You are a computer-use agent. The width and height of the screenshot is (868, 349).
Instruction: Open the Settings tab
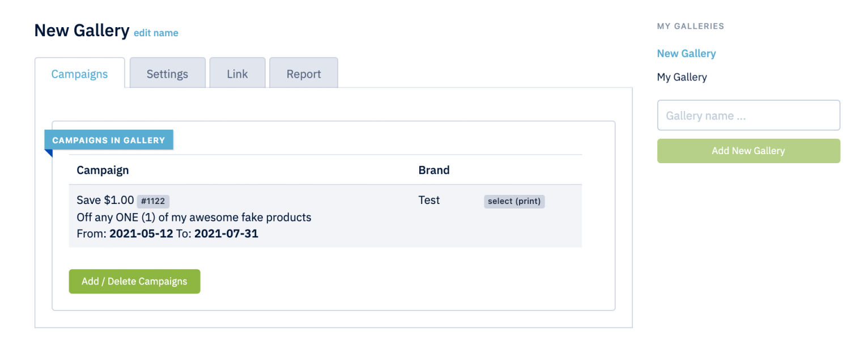coord(167,74)
